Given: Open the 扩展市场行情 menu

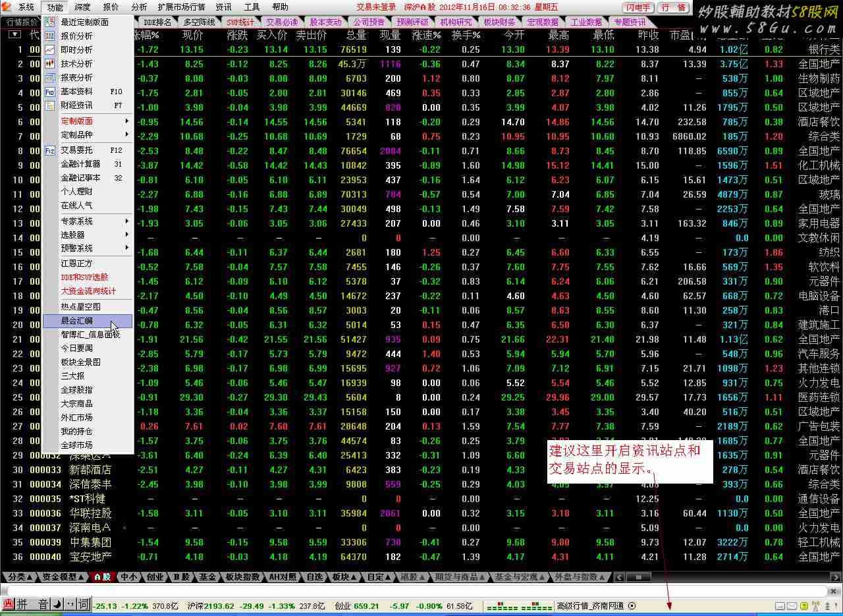Looking at the screenshot, I should (181, 7).
